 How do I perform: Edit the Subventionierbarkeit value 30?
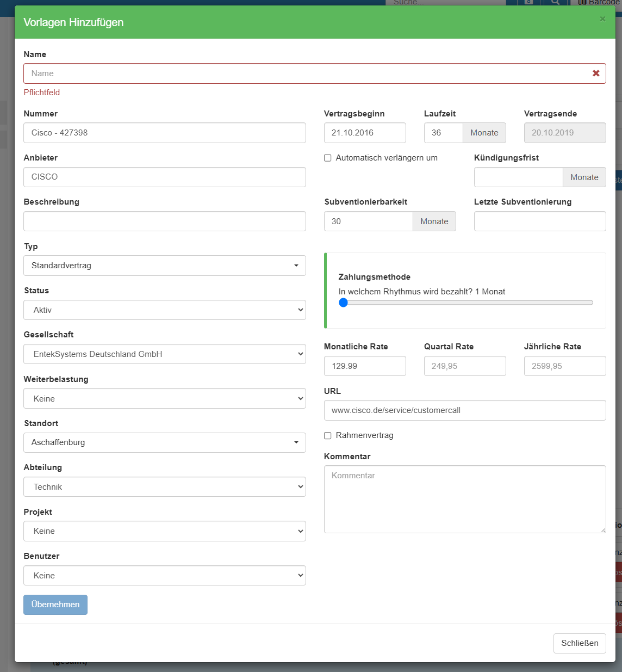pos(369,221)
